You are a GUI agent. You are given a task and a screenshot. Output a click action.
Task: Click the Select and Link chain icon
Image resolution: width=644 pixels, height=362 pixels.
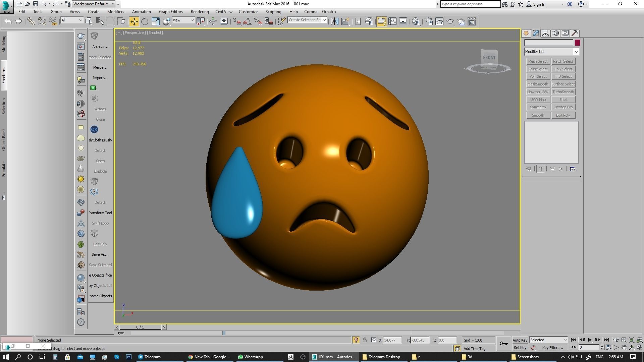pyautogui.click(x=31, y=21)
